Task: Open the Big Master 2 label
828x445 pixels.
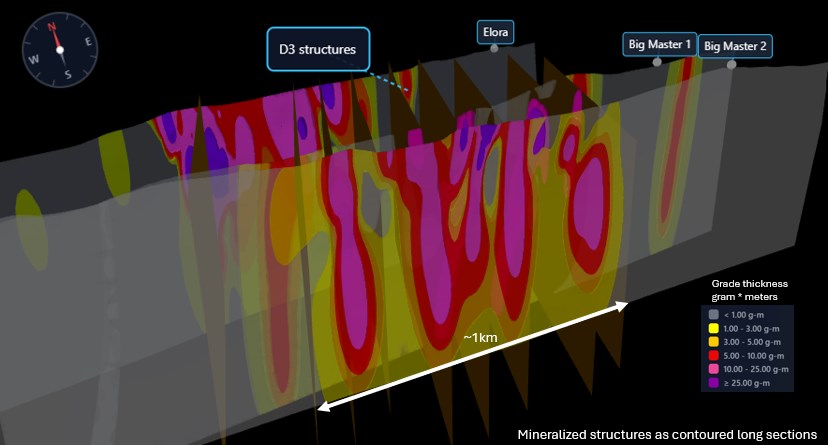Action: [x=735, y=46]
